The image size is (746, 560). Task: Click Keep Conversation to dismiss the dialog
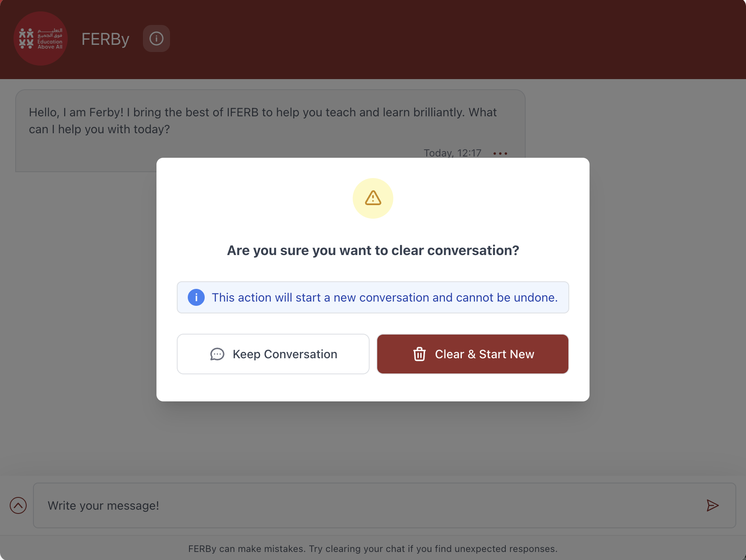coord(273,354)
